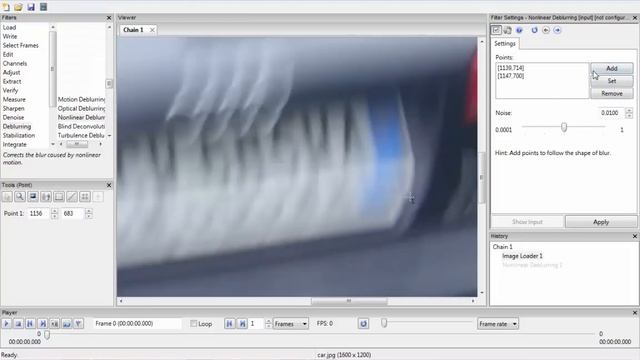Click the step forward button left of step value
This screenshot has width=640, height=360.
pos(242,324)
